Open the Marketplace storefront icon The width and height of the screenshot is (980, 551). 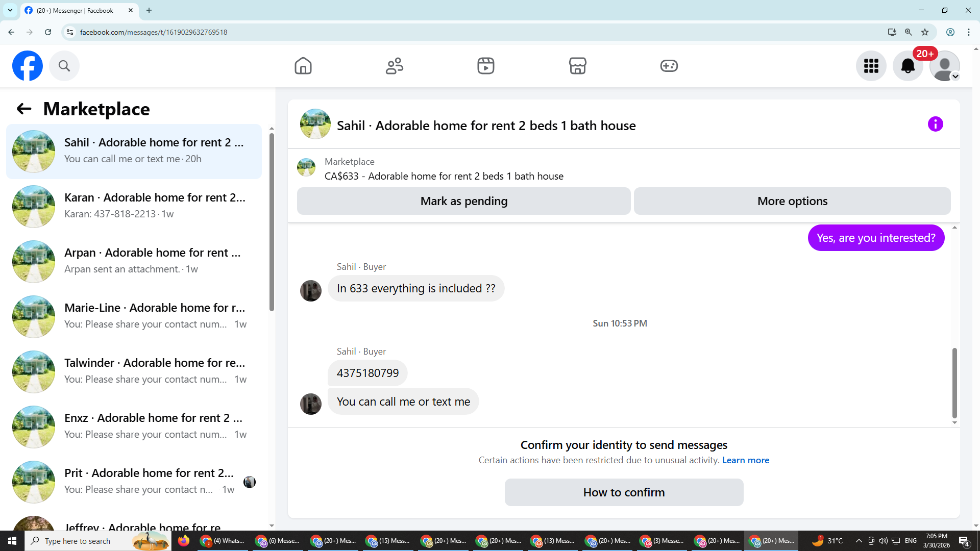pos(577,66)
